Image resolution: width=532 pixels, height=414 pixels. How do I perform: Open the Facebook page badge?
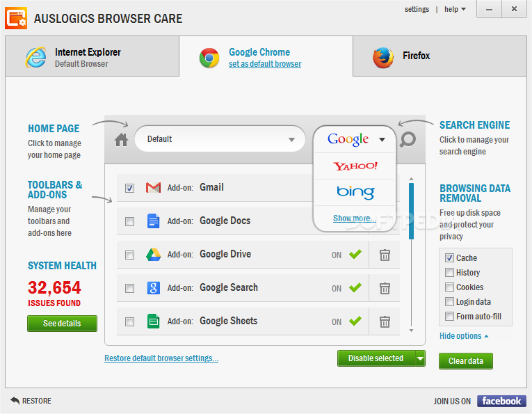[501, 401]
